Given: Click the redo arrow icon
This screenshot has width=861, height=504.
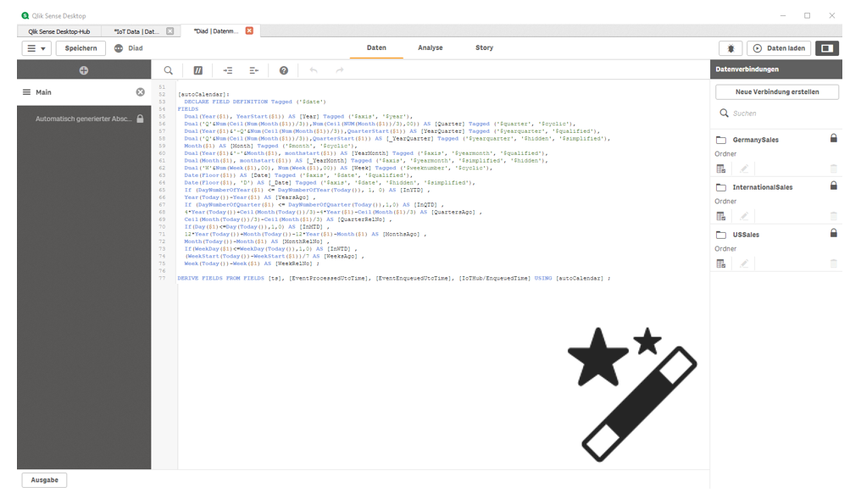Looking at the screenshot, I should click(x=339, y=70).
